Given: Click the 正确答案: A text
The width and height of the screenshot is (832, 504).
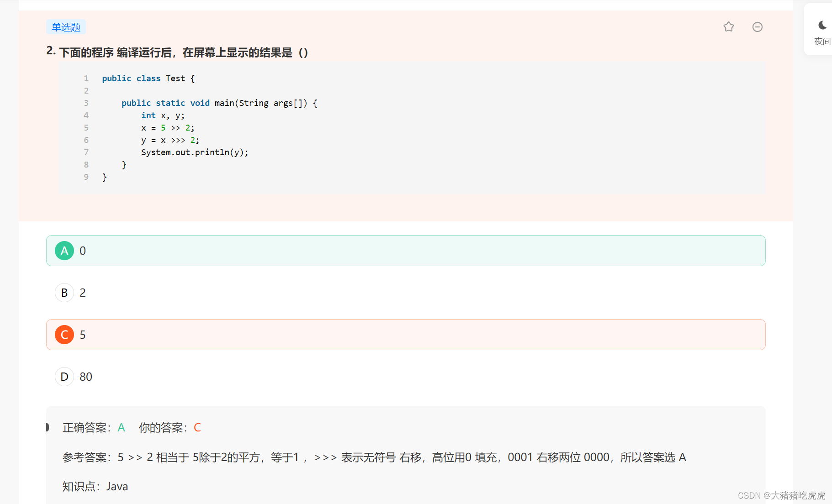Looking at the screenshot, I should (94, 428).
